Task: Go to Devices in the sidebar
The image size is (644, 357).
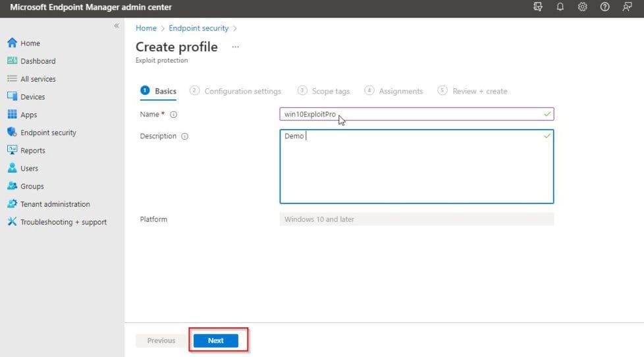Action: [26, 97]
